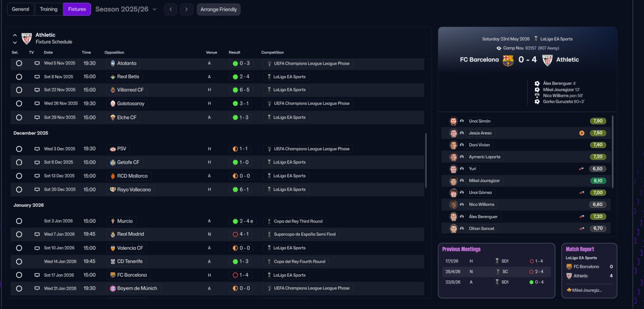Image resolution: width=644 pixels, height=309 pixels.
Task: Select the radio button for Real Madrid fixture
Action: click(19, 235)
